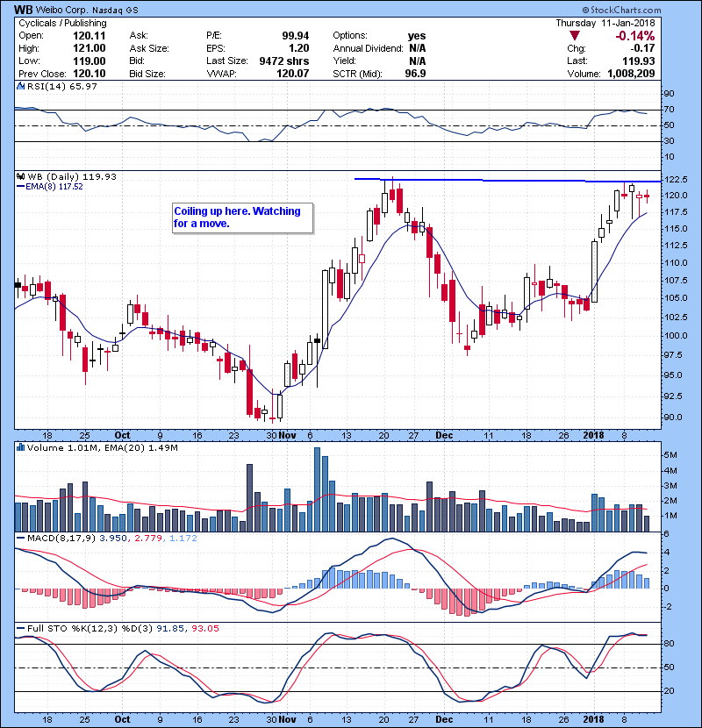This screenshot has width=702, height=728.
Task: Click the Annual Dividend N/A value
Action: point(417,48)
